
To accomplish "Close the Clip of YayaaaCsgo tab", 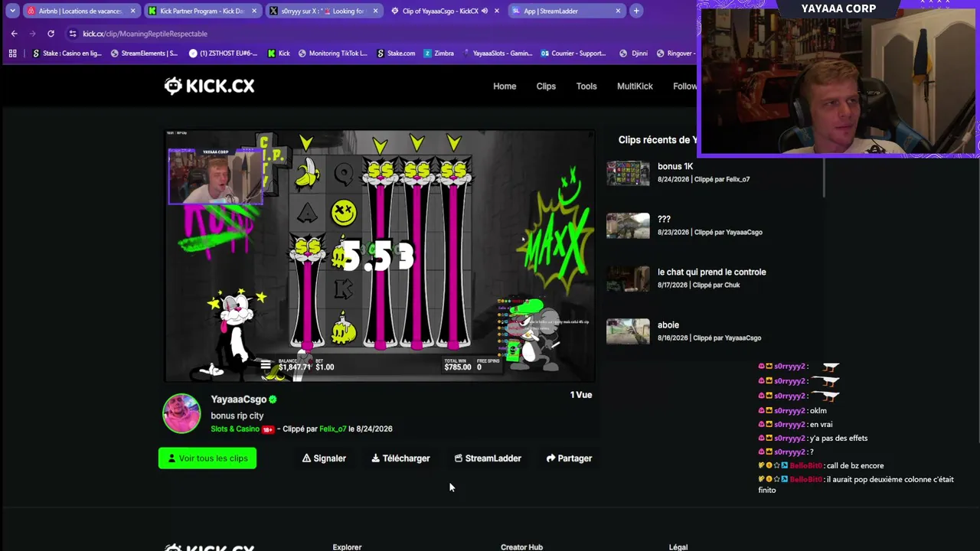I will click(496, 11).
